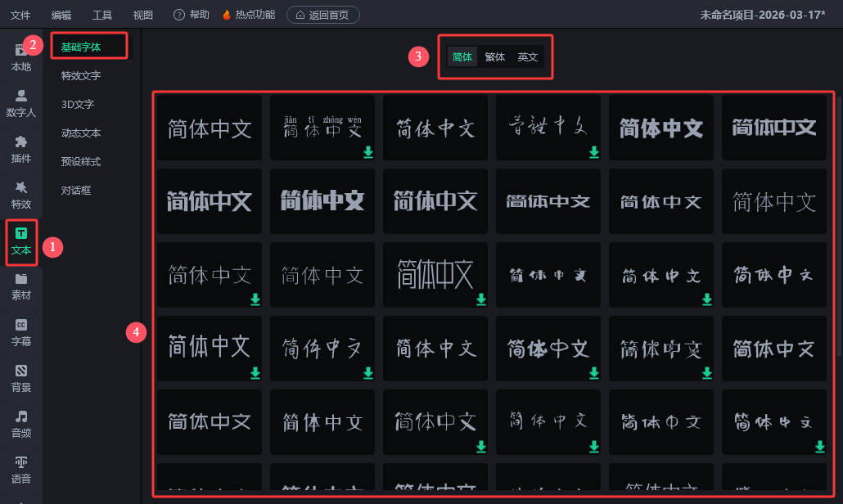Download the pinyin-annotated font sample
843x504 pixels.
[368, 152]
